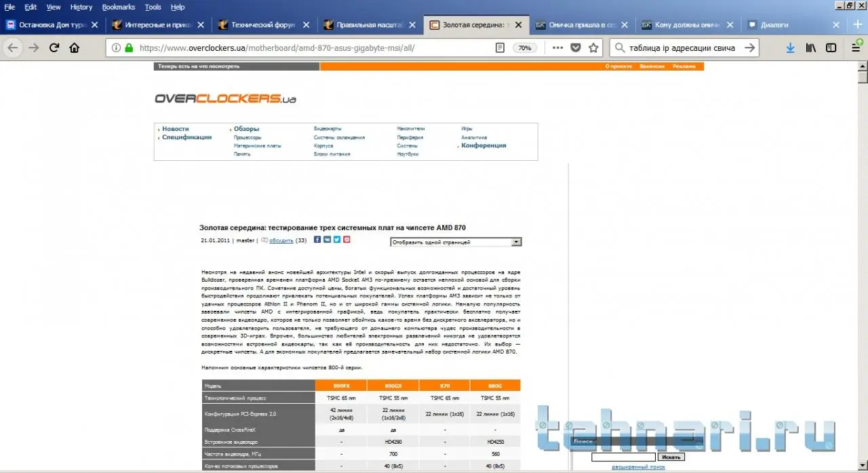The height and width of the screenshot is (473, 868).
Task: Click the 'Искать' search button
Action: coord(671,457)
